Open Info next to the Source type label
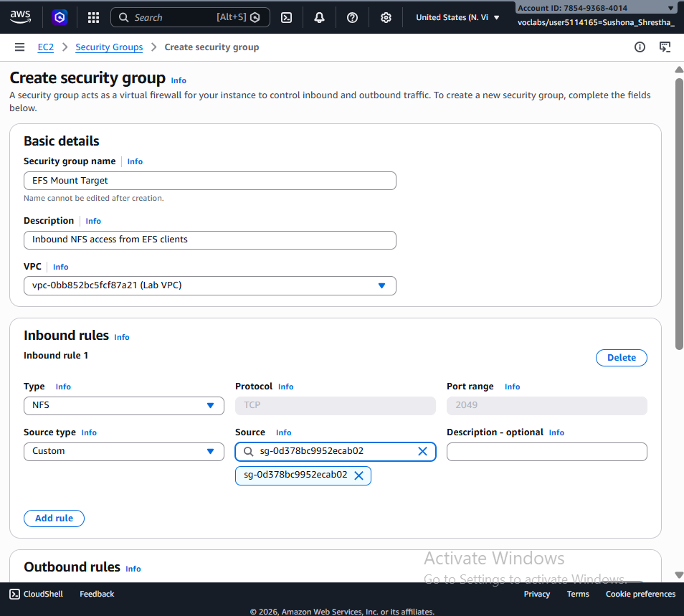684x616 pixels. pos(89,432)
